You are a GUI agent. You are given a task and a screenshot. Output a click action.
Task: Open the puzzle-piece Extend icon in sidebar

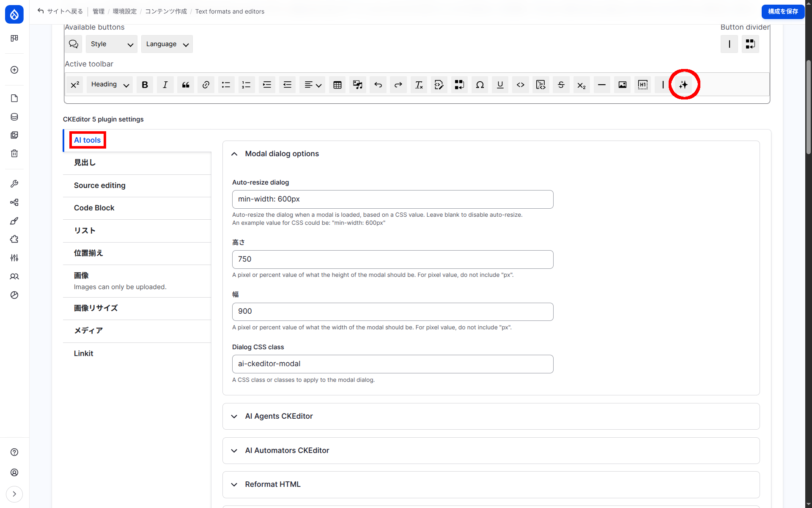pyautogui.click(x=14, y=239)
